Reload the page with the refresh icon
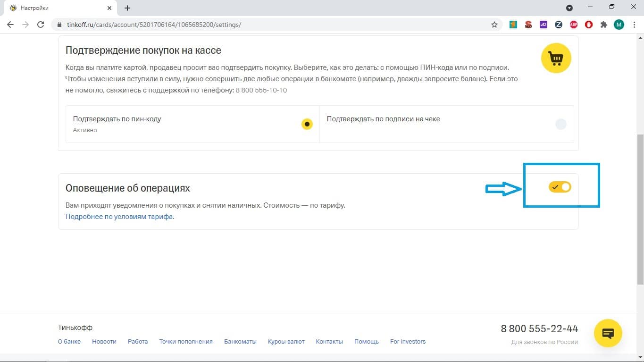The image size is (644, 362). (x=41, y=25)
